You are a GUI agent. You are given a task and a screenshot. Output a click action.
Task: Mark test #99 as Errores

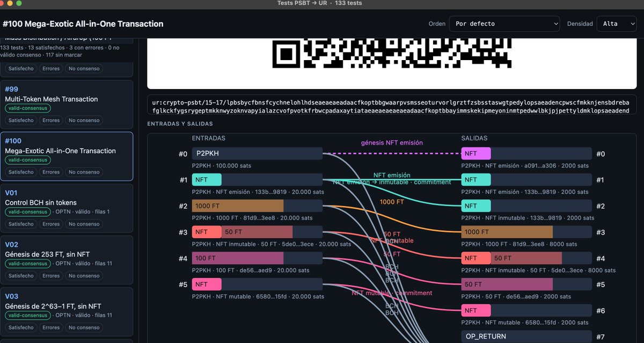pyautogui.click(x=51, y=120)
